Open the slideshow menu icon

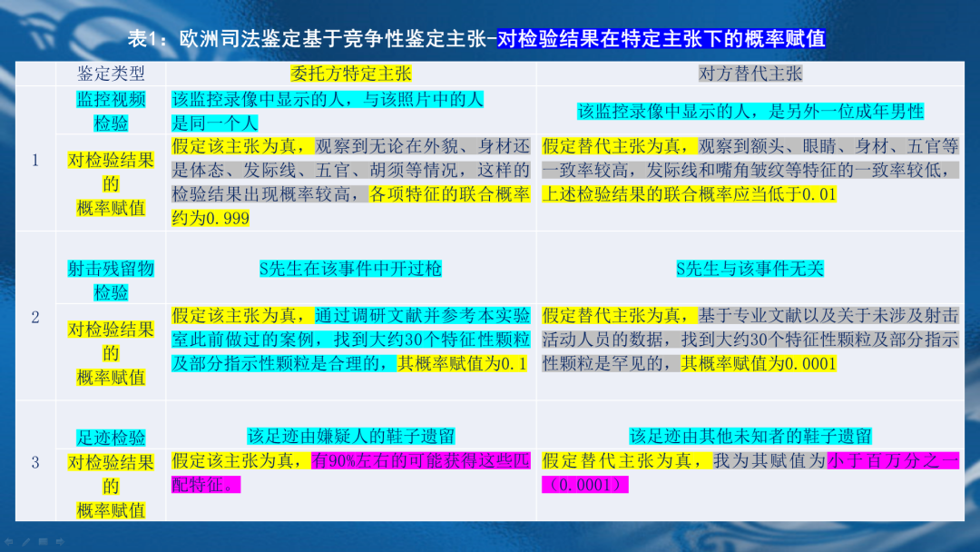pos(43,542)
